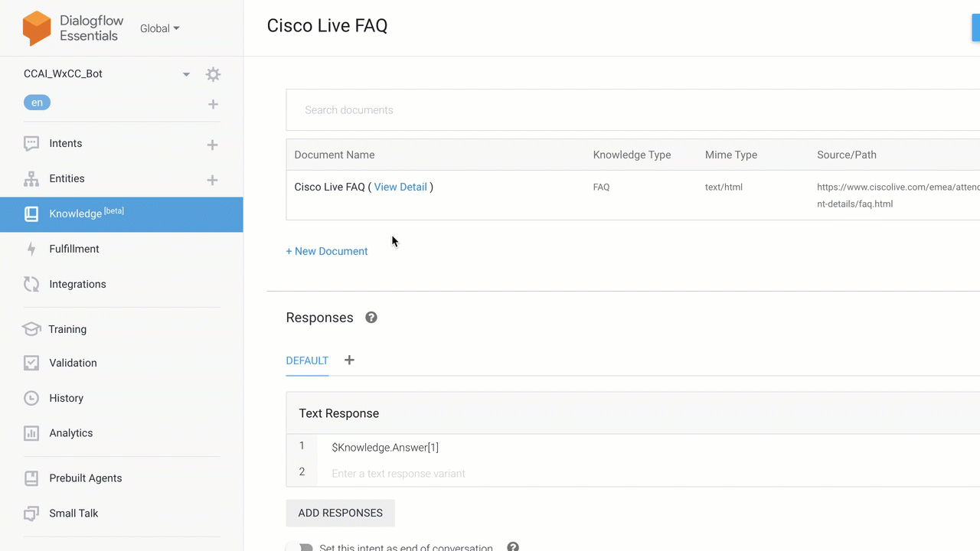The image size is (980, 551).
Task: Show help for end of conversation setting
Action: 513,547
